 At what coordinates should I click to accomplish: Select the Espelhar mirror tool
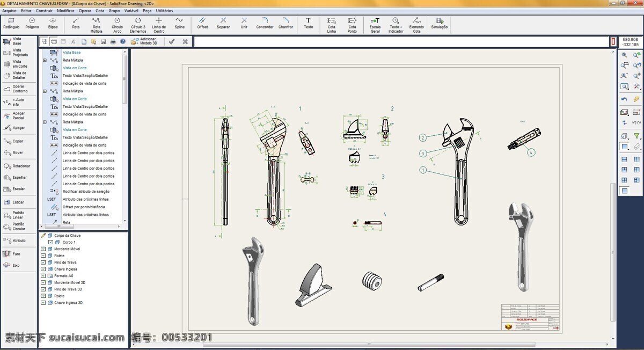(15, 177)
